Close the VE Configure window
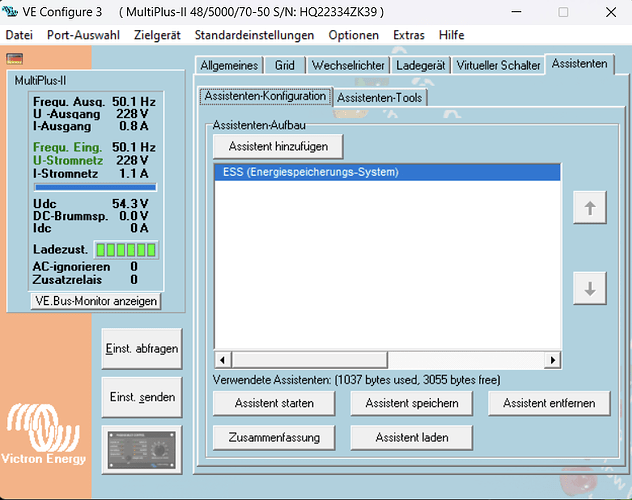 tap(611, 12)
